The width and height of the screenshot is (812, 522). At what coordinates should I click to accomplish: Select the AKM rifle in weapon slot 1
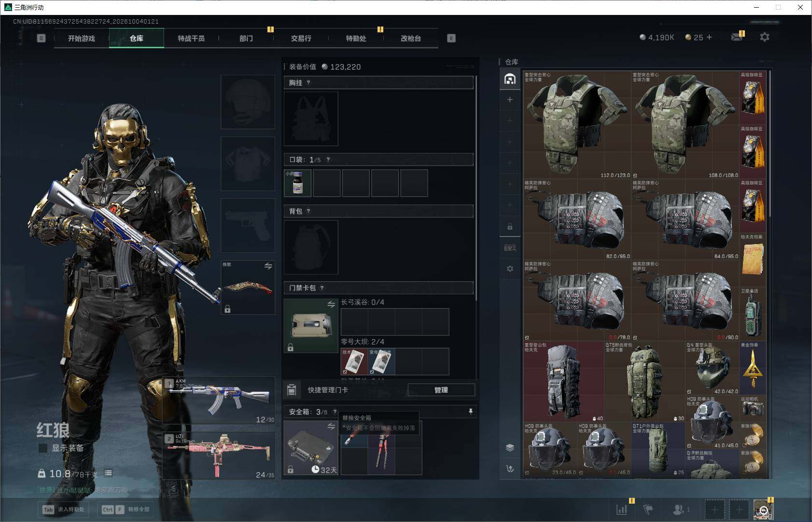[219, 400]
